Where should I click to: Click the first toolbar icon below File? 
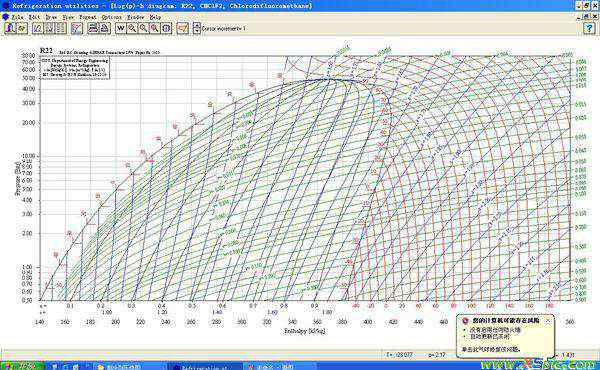[x=10, y=28]
